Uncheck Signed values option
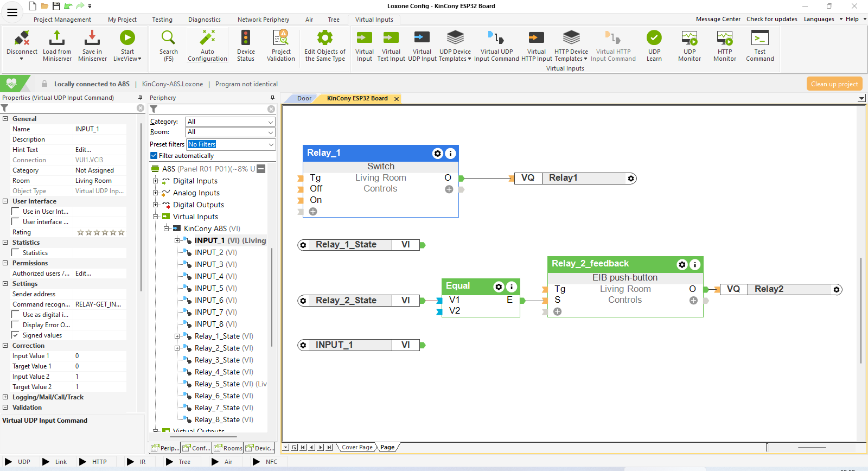The width and height of the screenshot is (868, 471). 16,335
